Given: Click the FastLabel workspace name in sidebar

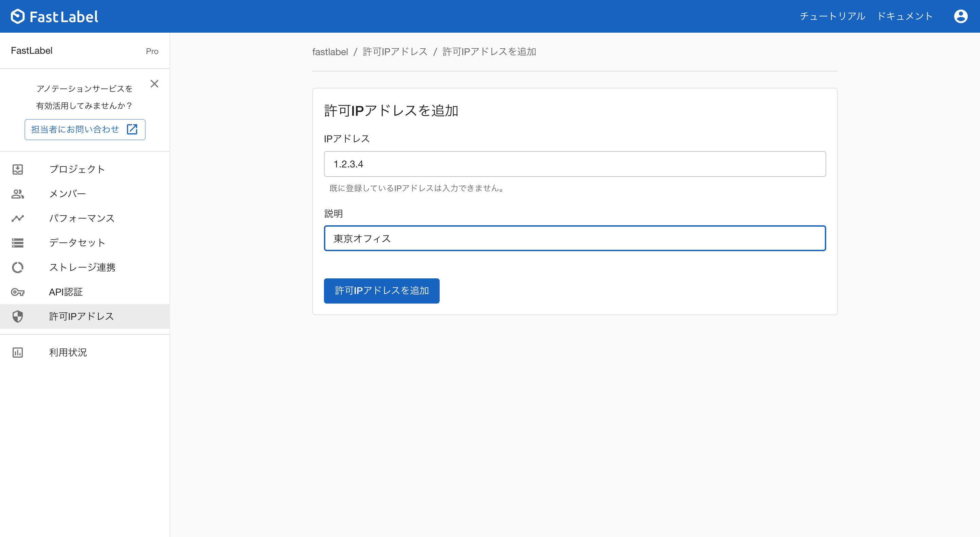Looking at the screenshot, I should [32, 51].
